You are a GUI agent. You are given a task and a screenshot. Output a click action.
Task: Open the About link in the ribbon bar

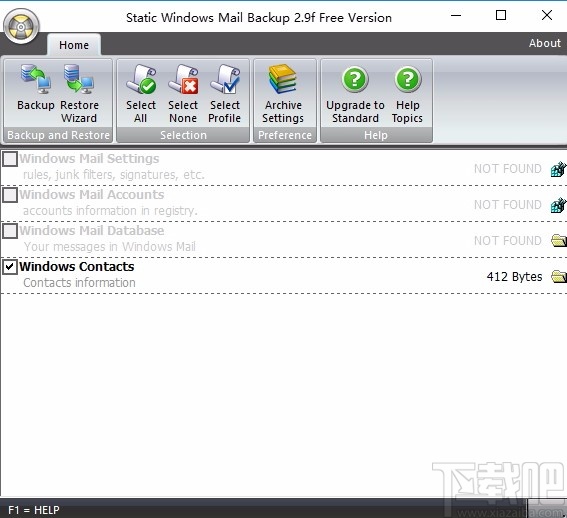coord(545,43)
